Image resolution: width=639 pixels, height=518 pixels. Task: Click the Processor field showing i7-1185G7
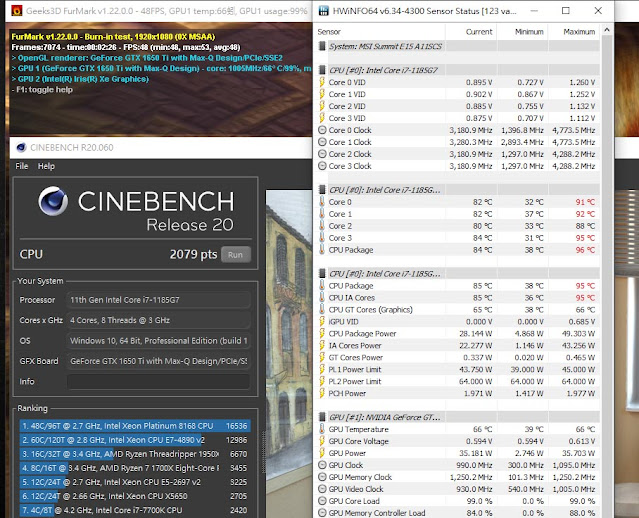[158, 300]
